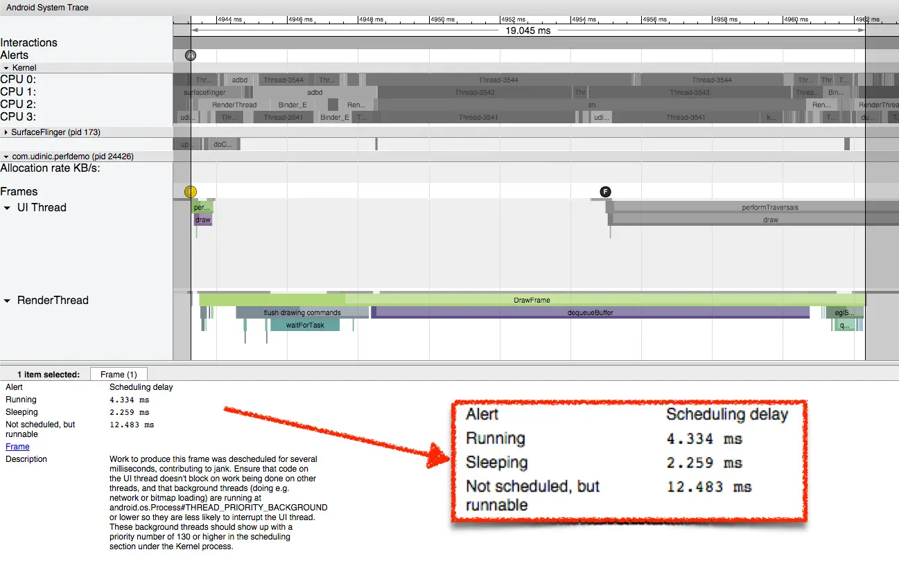Select the yellow frame circle in Frames row
Viewport: 899px width, 588px height.
[191, 192]
